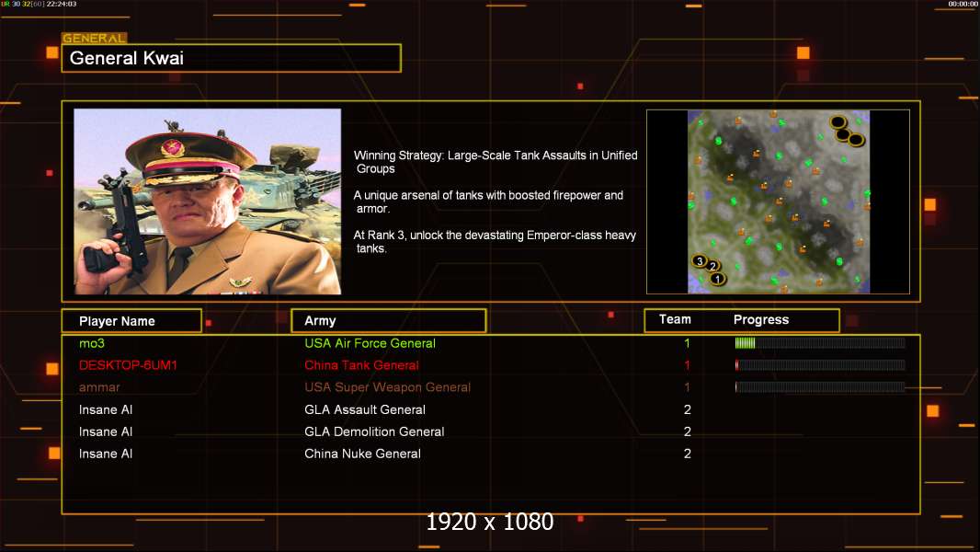The image size is (980, 552).
Task: Click the mo3 loading progress bar
Action: (820, 342)
